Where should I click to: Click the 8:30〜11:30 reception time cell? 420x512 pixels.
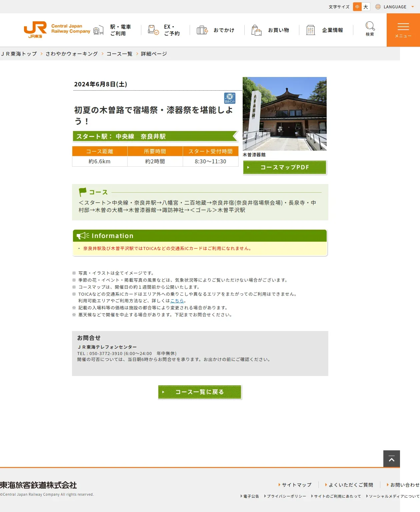[210, 161]
